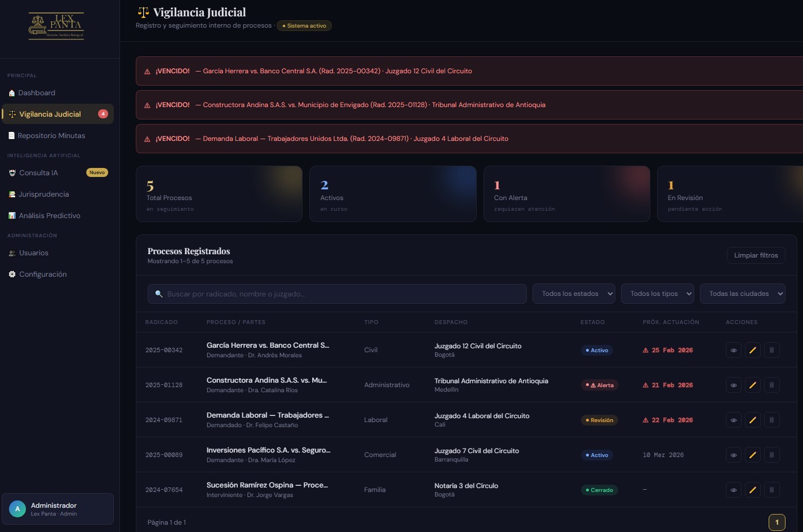
Task: Open the Todos los estados filter
Action: click(574, 294)
